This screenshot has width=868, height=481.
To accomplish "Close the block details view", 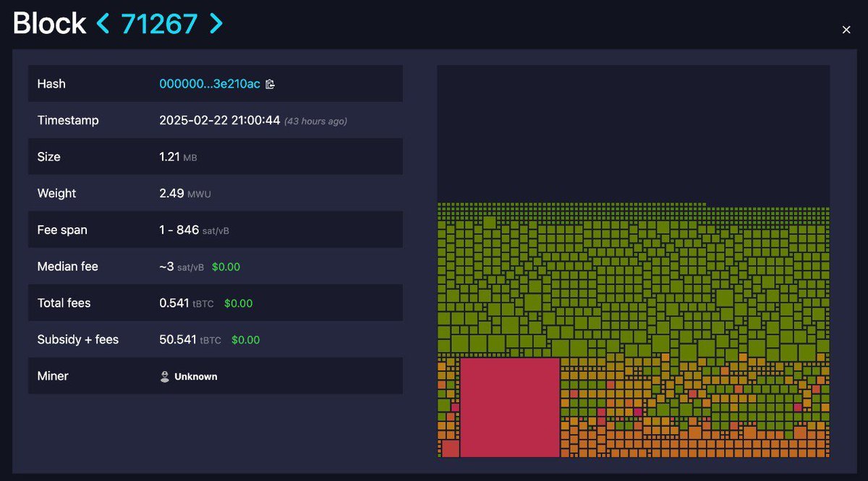I will [x=846, y=30].
